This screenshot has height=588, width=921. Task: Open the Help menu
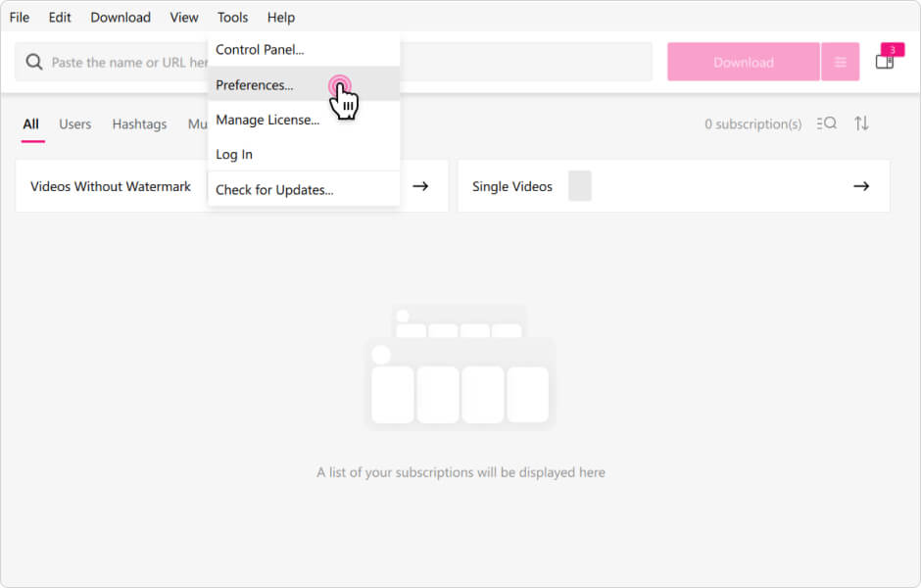point(281,18)
